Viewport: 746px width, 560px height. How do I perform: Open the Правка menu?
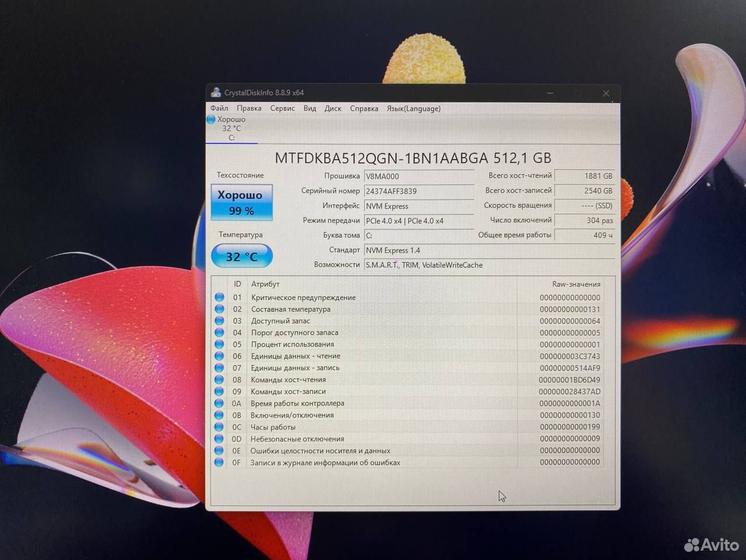(249, 108)
